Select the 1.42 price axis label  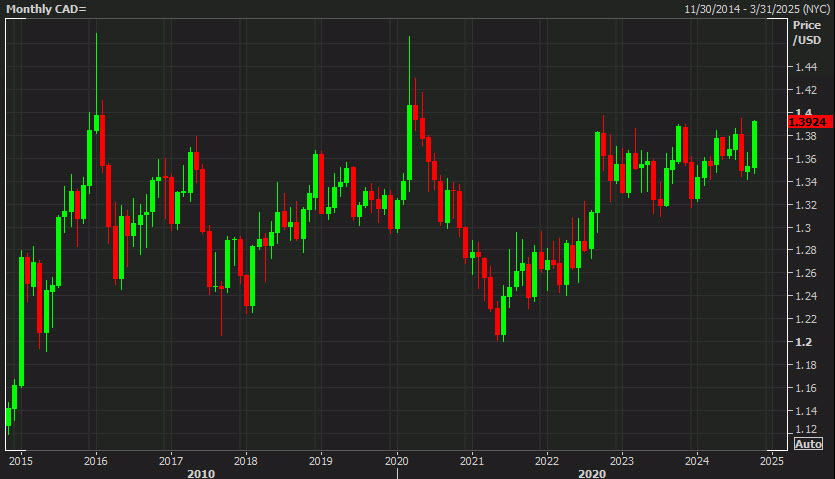pos(806,90)
